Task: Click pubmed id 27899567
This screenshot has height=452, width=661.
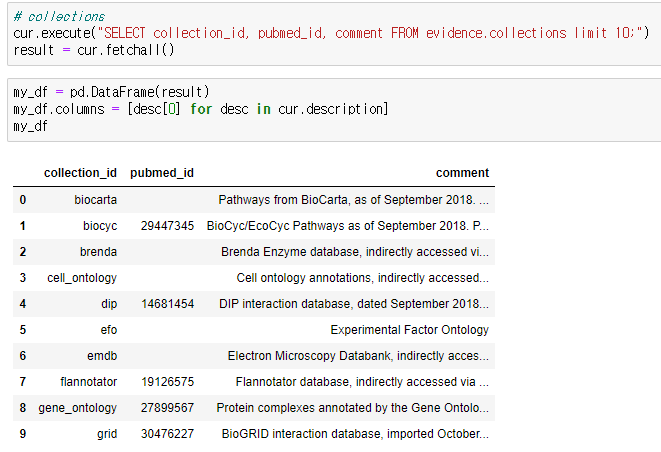Action: click(167, 408)
